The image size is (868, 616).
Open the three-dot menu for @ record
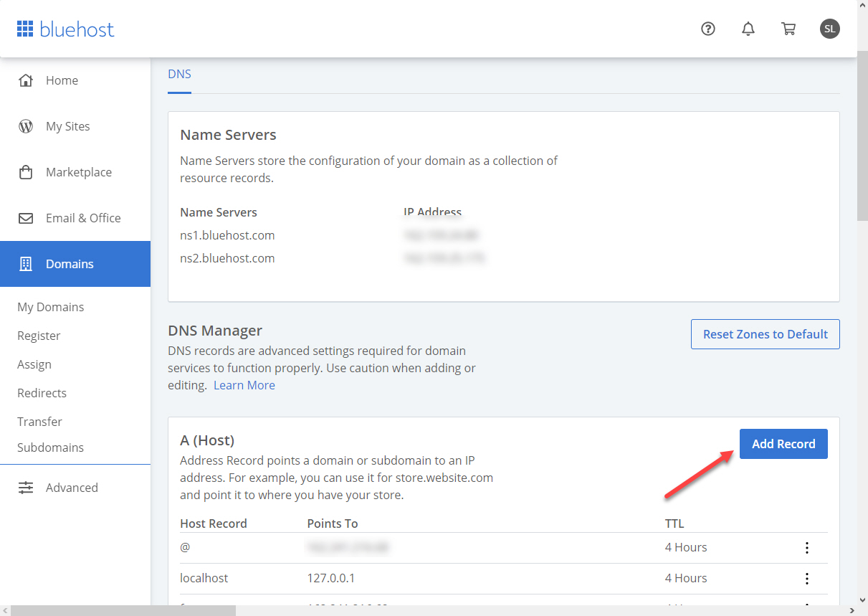[807, 548]
